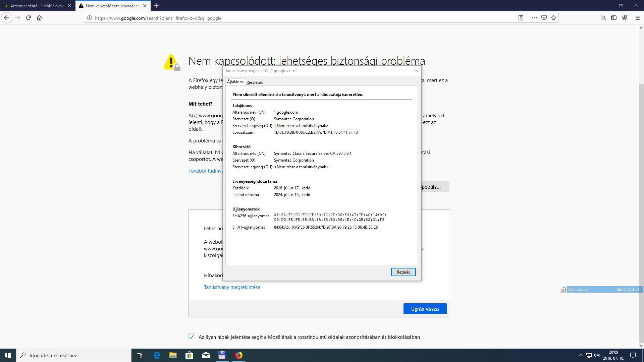The image size is (644, 362).
Task: Click the Speciális... button behind the dialog
Action: click(x=435, y=187)
